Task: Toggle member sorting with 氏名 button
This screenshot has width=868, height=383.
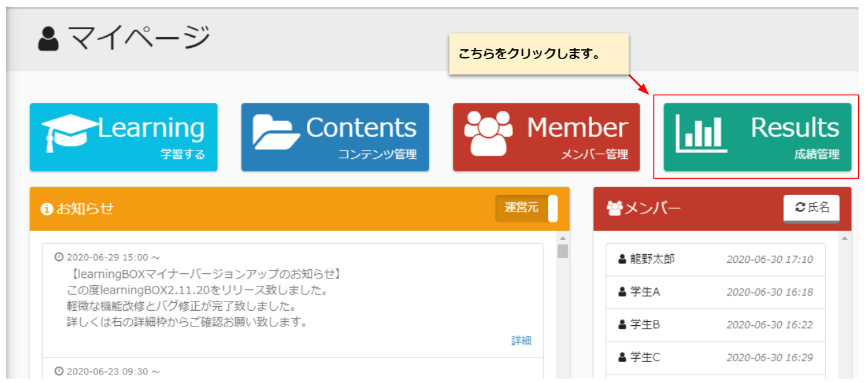Action: [x=811, y=208]
